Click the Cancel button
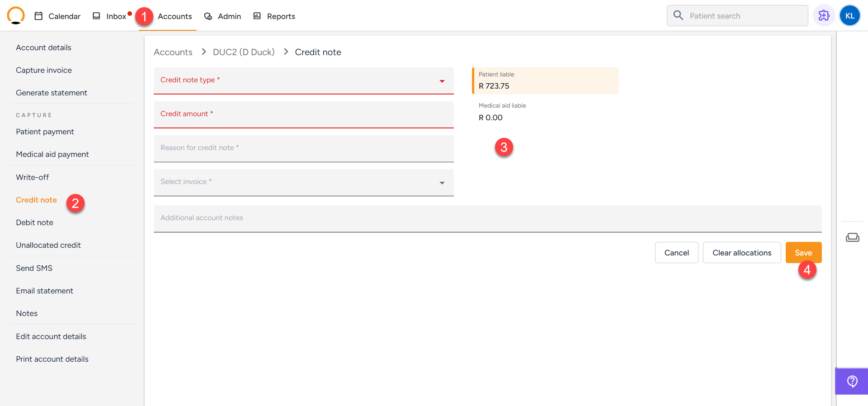 676,253
